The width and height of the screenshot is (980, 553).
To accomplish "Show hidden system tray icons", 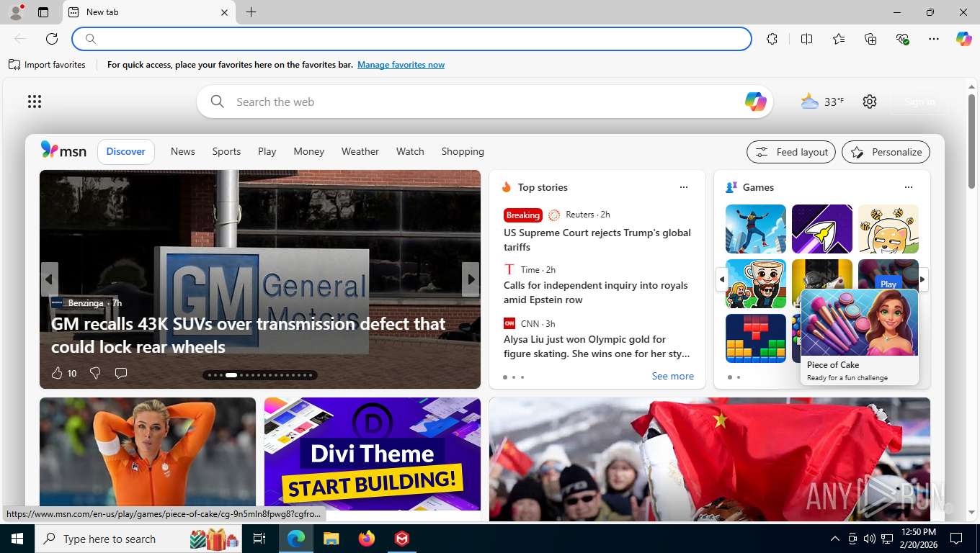I will click(835, 539).
